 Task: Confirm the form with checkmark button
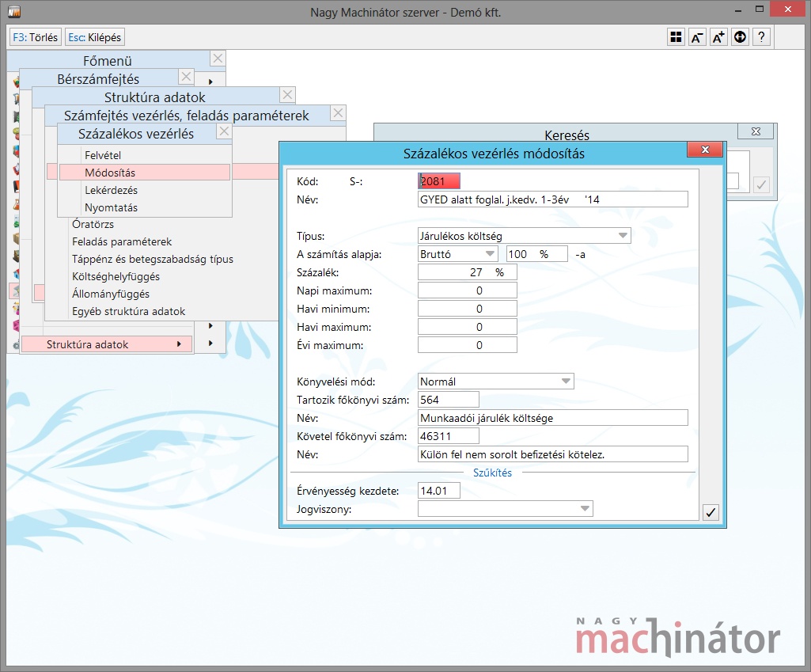point(711,512)
